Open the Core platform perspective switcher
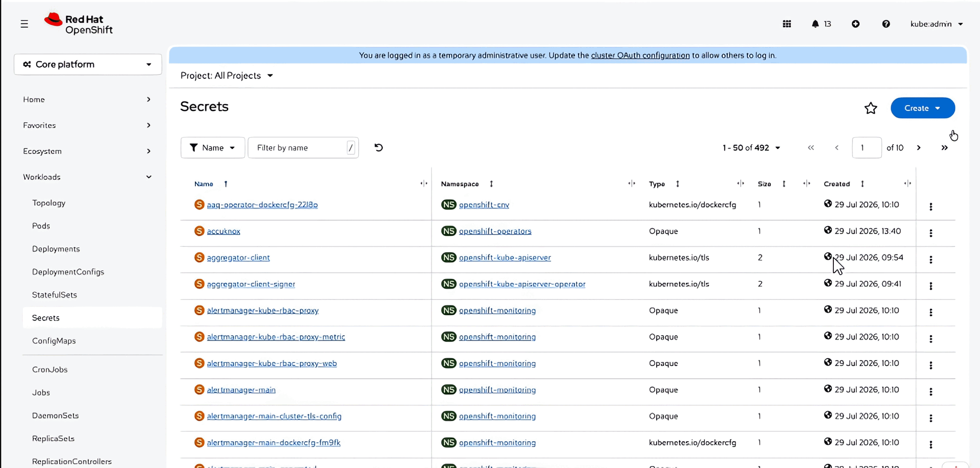Viewport: 980px width, 468px height. coord(88,64)
